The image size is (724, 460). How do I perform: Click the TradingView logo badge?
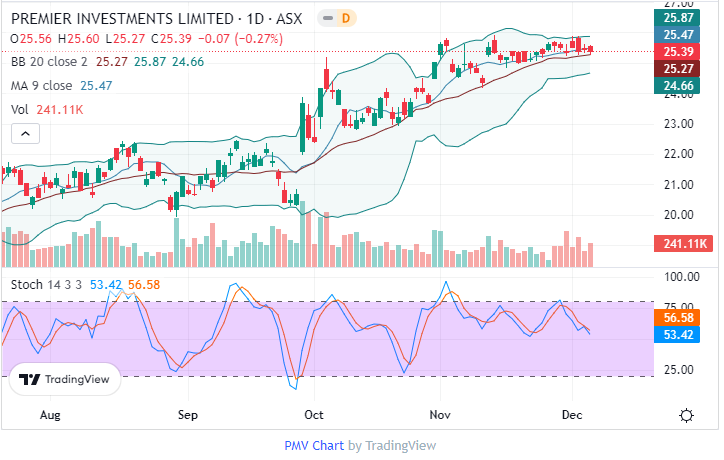[65, 380]
